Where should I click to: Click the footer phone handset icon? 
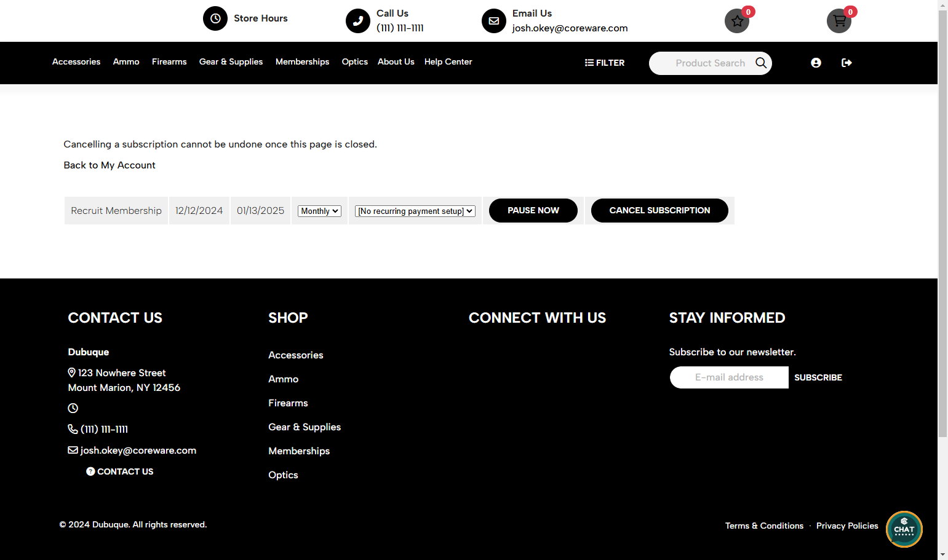[73, 429]
